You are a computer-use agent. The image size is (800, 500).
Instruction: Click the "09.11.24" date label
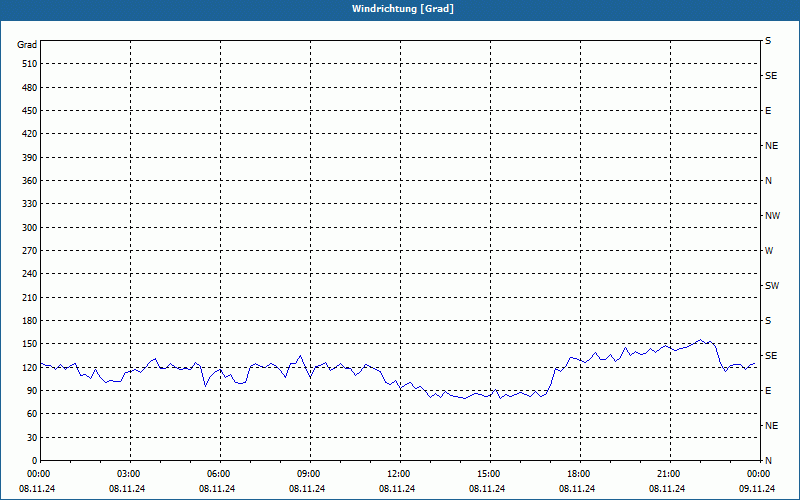[x=757, y=489]
